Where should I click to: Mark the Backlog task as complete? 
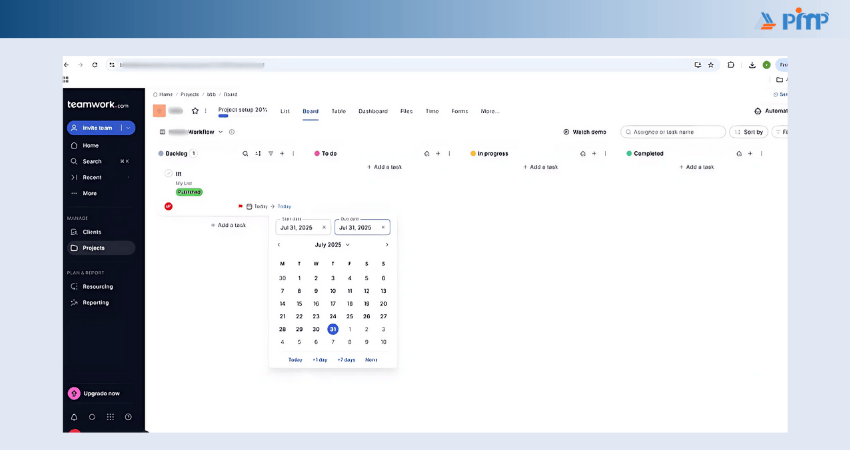(x=169, y=173)
